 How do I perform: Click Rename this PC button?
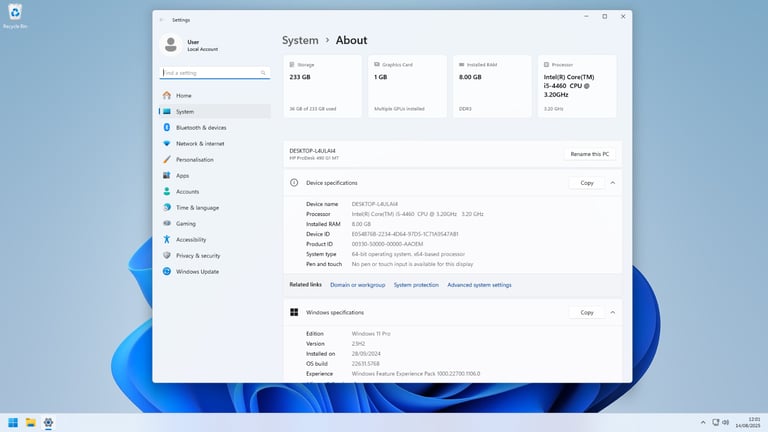(590, 154)
